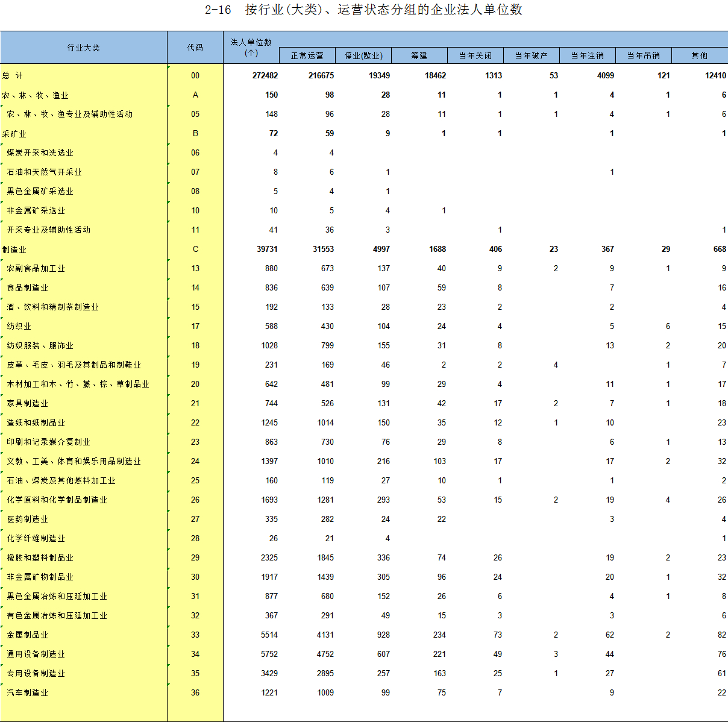The height and width of the screenshot is (722, 728).
Task: Click the 当年吊销 column header
Action: (644, 55)
